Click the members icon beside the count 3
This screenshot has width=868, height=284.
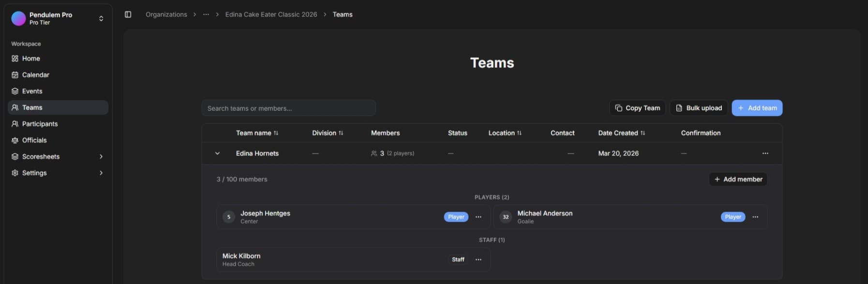374,153
